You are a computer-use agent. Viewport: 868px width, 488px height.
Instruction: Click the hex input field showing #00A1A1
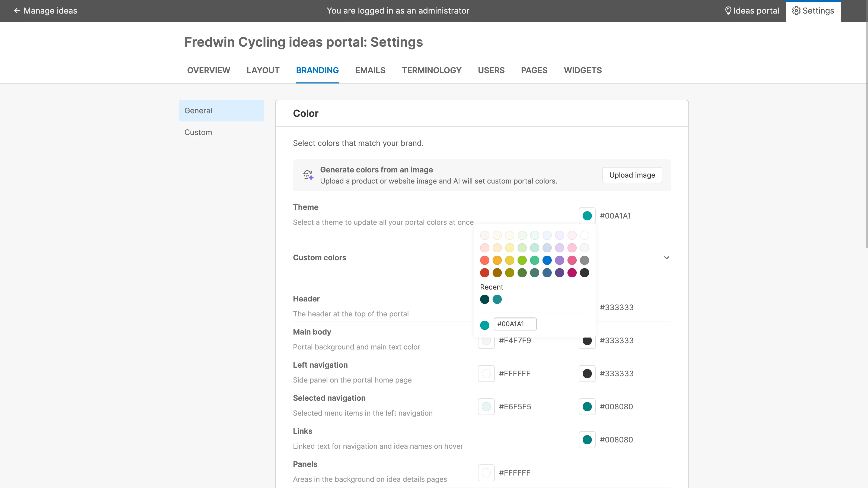pos(515,324)
